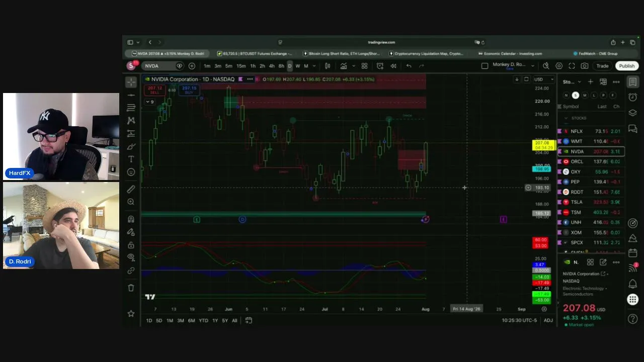This screenshot has height=362, width=644.
Task: Select the brush drawing tool
Action: (x=131, y=147)
